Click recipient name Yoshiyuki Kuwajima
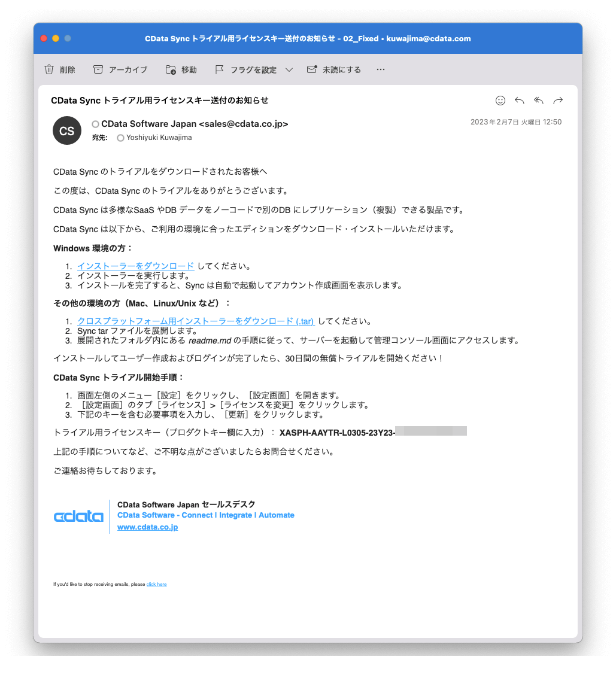This screenshot has height=687, width=616. [159, 138]
